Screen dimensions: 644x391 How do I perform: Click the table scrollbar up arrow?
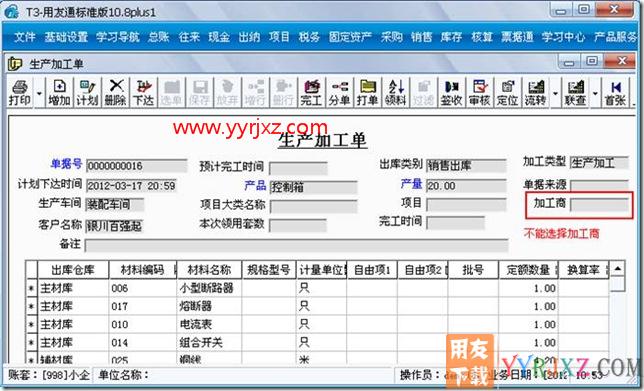[x=617, y=269]
